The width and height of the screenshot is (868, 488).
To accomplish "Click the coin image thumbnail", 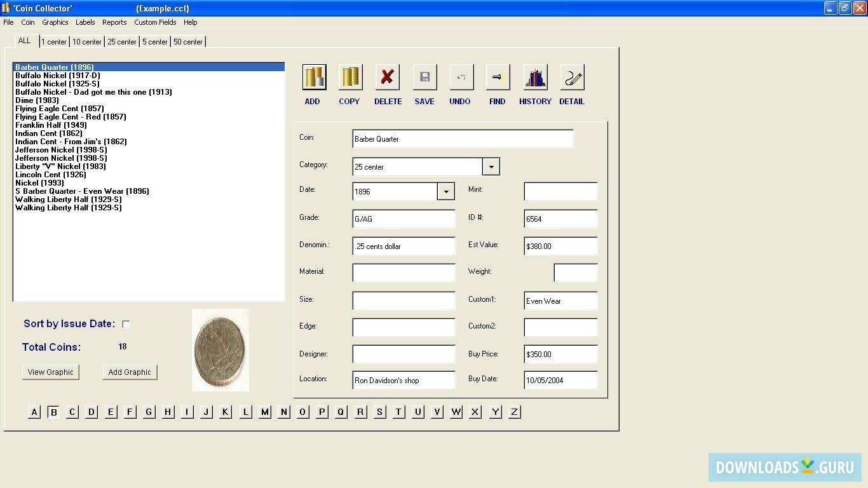I will (220, 349).
